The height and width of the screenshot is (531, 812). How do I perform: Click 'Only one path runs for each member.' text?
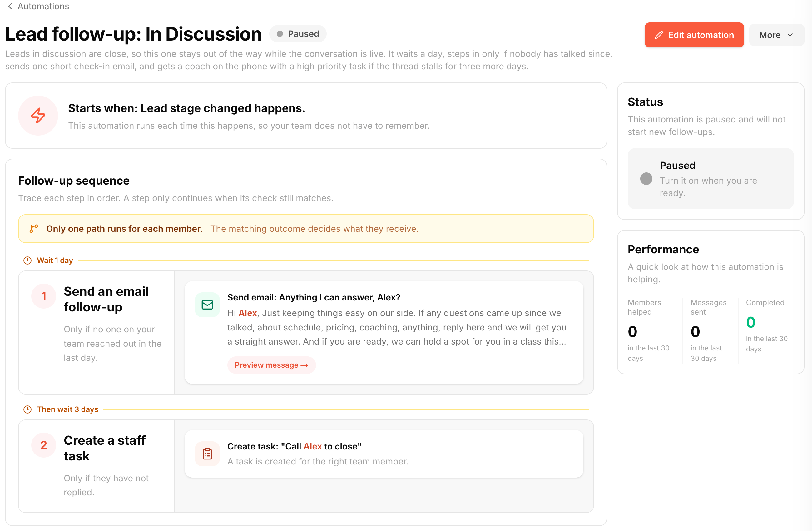(124, 229)
